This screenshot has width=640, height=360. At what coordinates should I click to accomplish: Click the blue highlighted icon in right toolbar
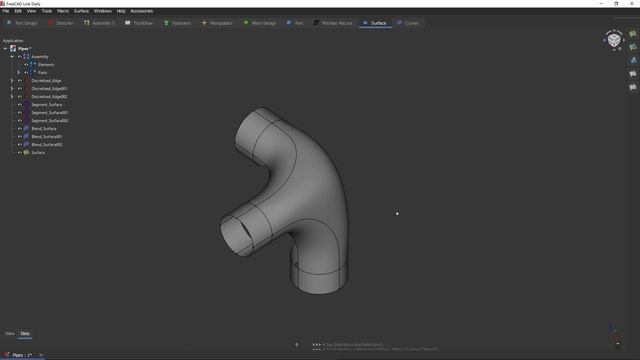point(633,60)
